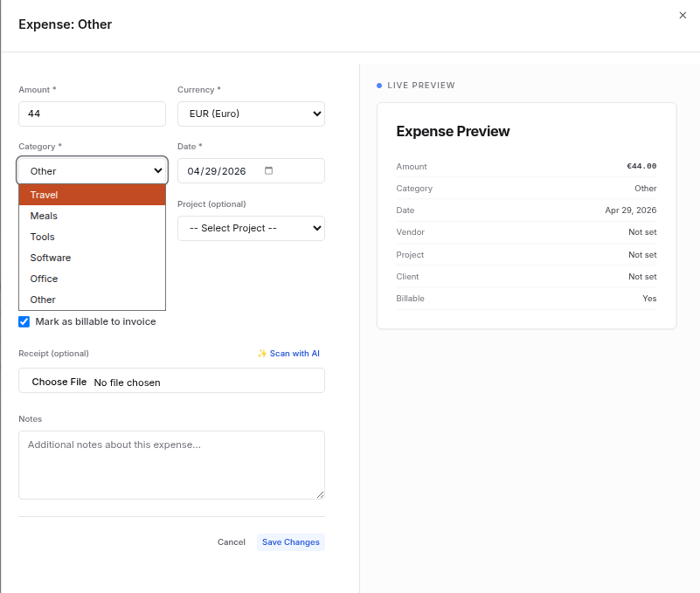Click the sparkle Scan with AI link
This screenshot has height=593, width=700.
click(x=289, y=354)
